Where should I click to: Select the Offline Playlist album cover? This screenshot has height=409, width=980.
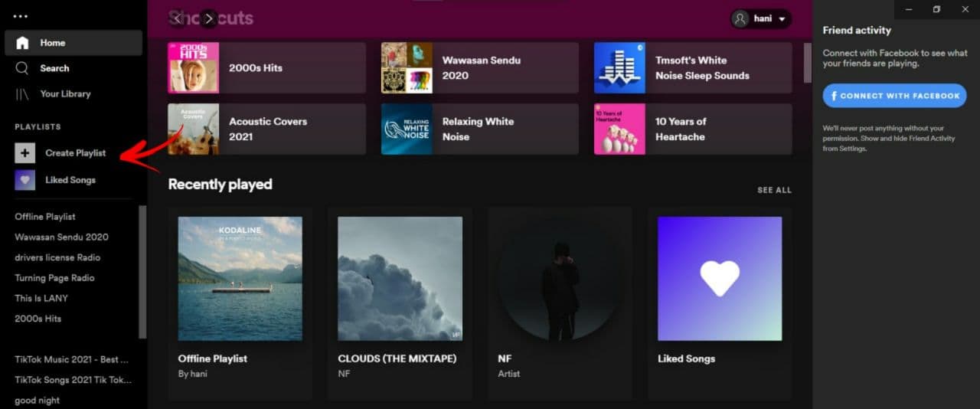(240, 278)
